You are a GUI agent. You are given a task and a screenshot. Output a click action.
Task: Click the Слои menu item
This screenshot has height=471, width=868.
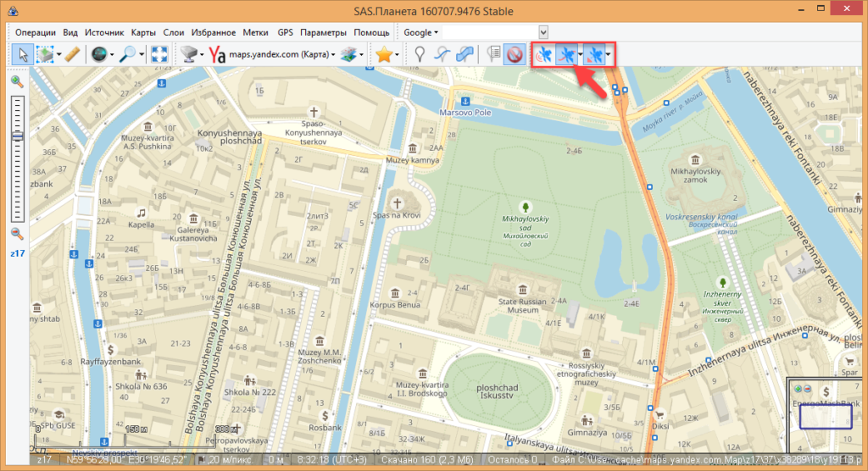tap(174, 32)
